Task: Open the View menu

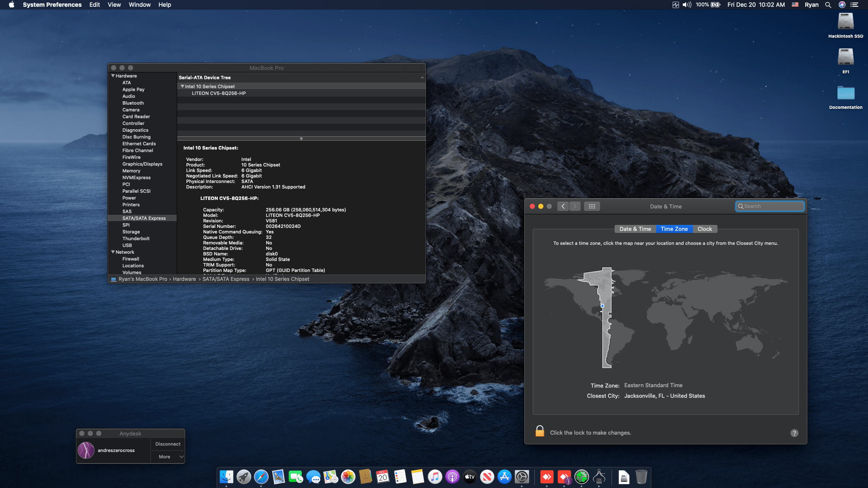Action: 114,5
